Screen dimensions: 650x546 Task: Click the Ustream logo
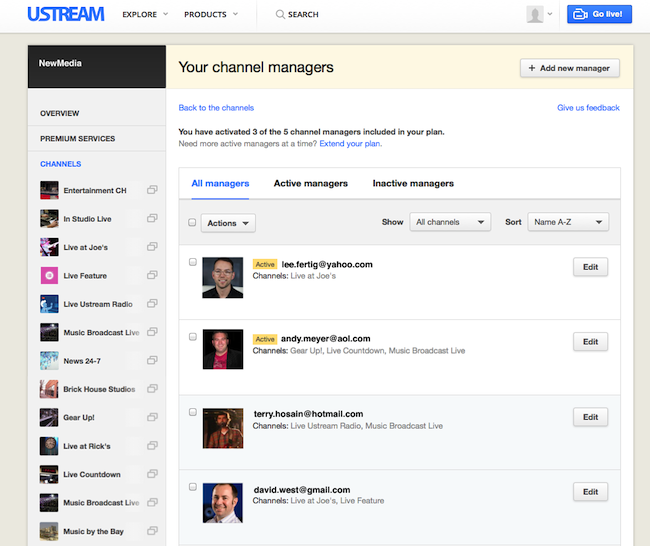[65, 14]
